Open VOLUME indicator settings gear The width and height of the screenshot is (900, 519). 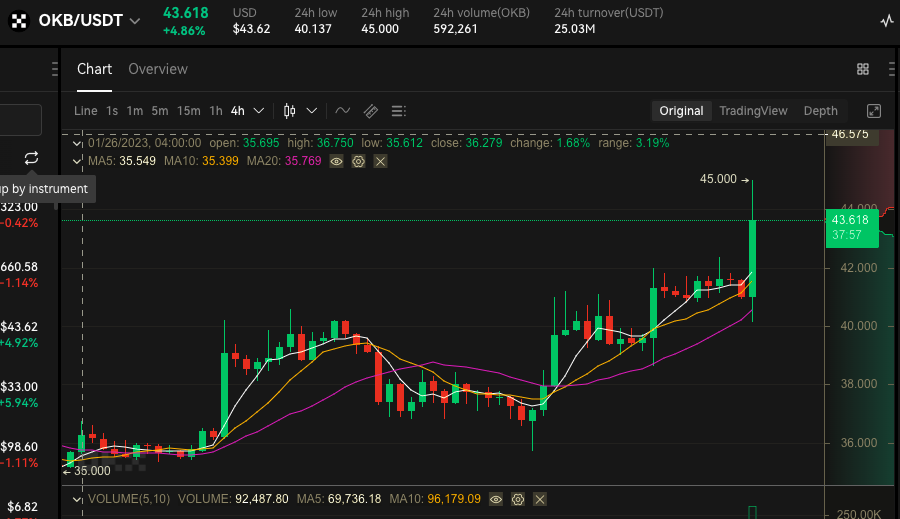pos(518,499)
